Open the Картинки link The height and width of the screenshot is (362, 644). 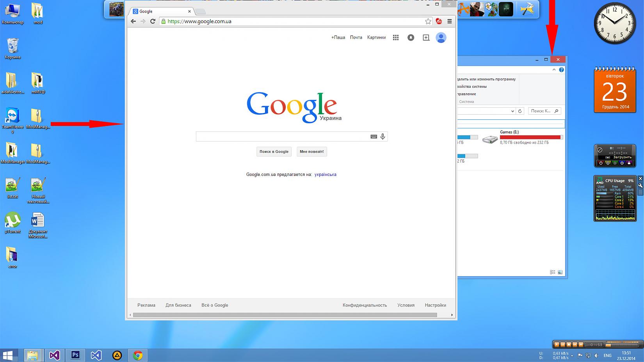[x=376, y=37]
